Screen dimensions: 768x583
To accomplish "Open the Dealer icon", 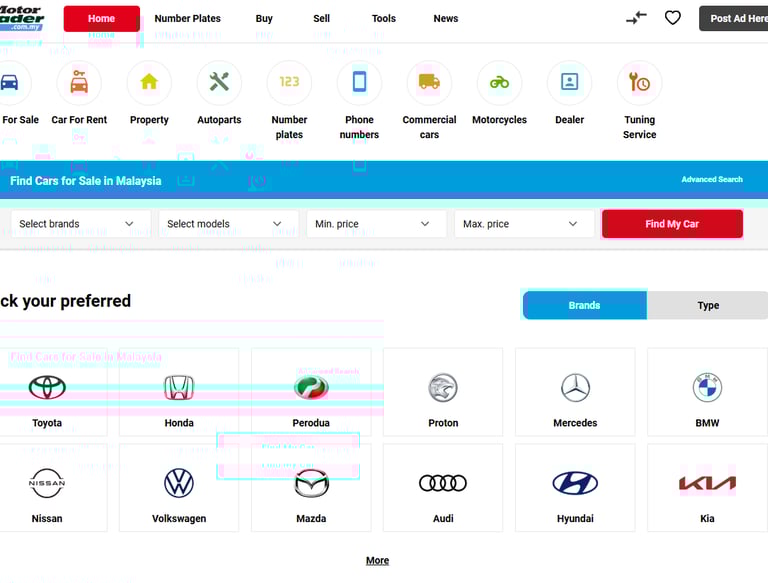I will pyautogui.click(x=569, y=82).
